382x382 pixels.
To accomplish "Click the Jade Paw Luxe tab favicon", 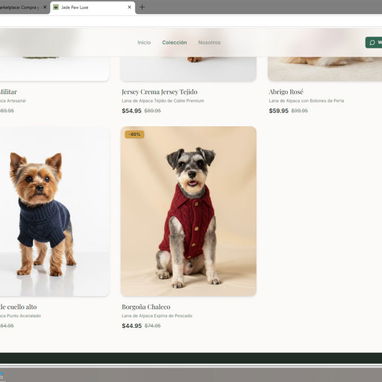I will point(56,7).
